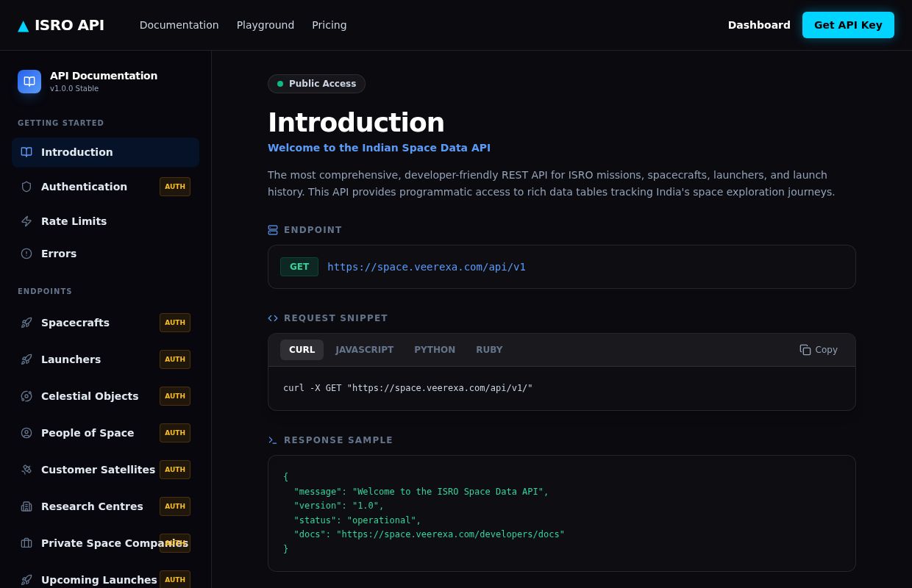Viewport: 912px width, 588px height.
Task: Open the People of Space endpoint page
Action: pos(105,433)
